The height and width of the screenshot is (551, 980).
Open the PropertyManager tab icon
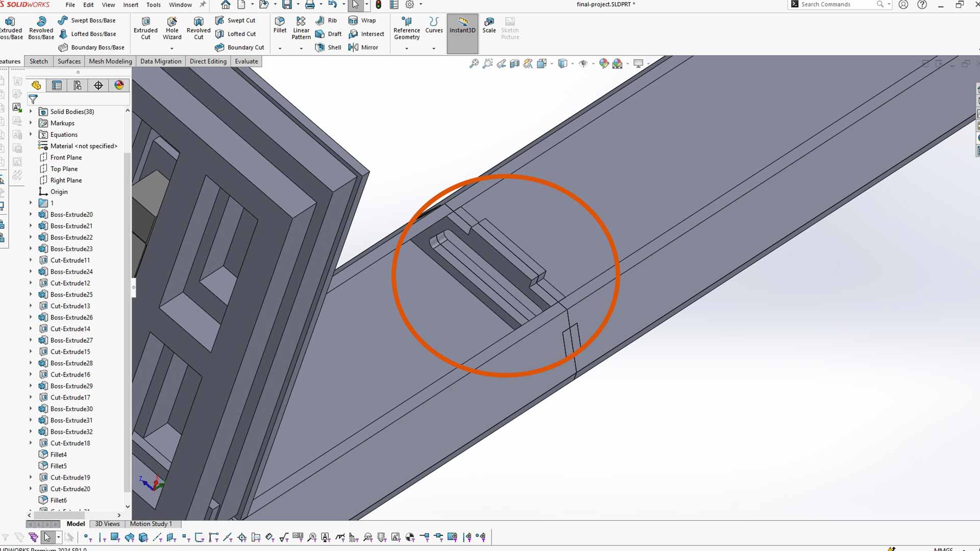click(57, 85)
